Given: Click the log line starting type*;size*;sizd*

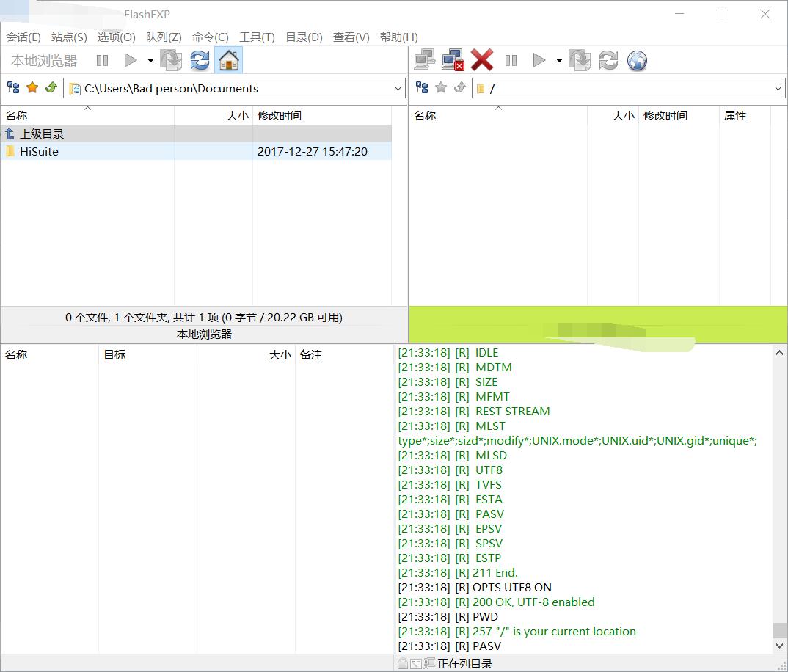Looking at the screenshot, I should click(577, 440).
